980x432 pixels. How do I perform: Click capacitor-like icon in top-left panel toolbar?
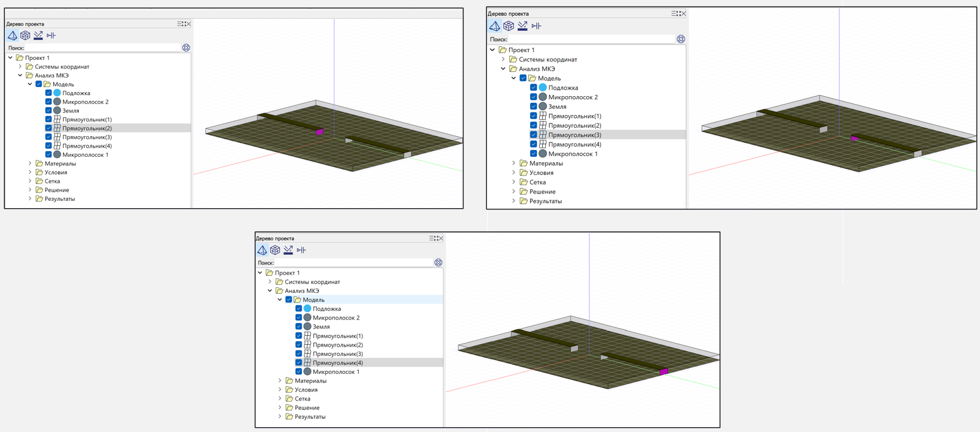pyautogui.click(x=51, y=36)
